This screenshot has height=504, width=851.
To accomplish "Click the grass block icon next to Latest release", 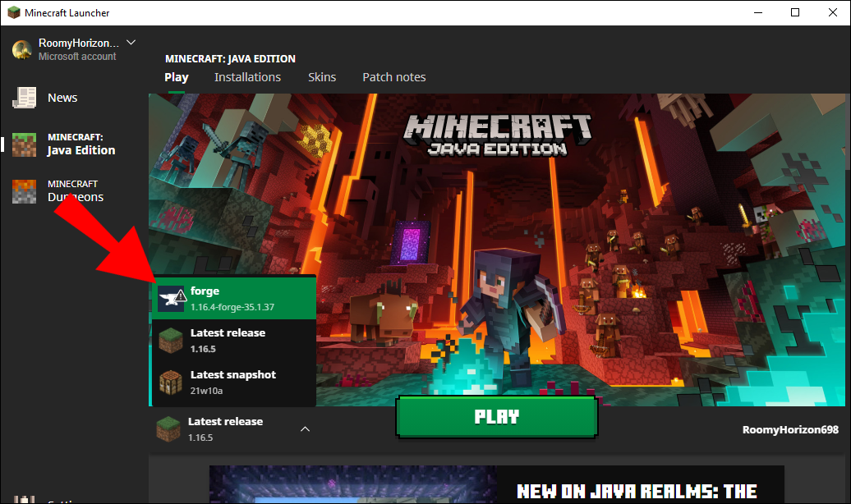I will pos(170,340).
